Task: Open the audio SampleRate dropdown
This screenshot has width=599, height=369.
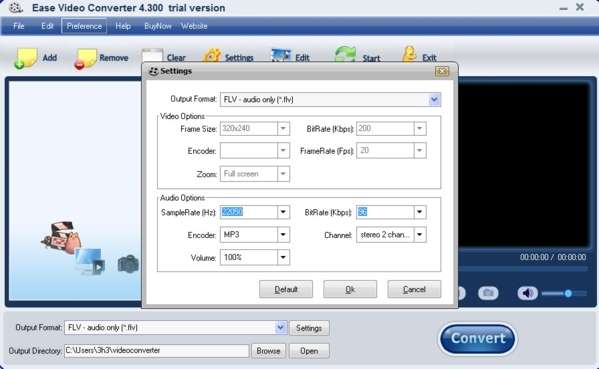Action: click(x=283, y=212)
